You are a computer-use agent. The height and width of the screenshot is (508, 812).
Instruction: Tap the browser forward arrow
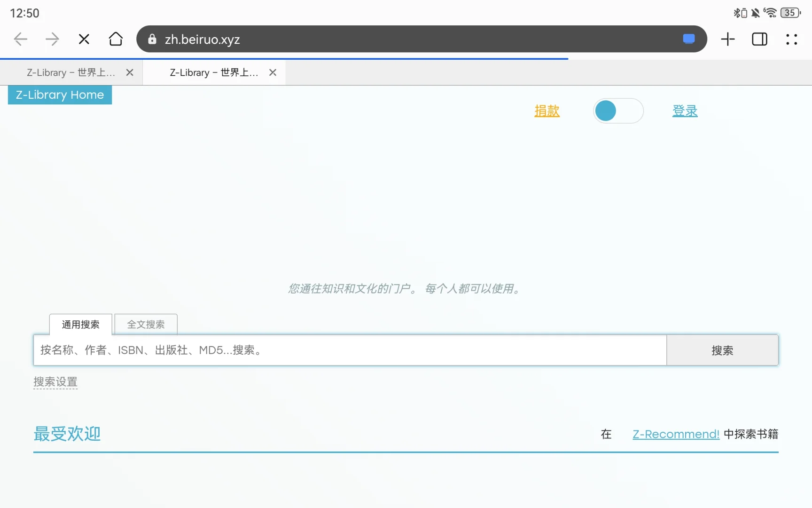[52, 39]
